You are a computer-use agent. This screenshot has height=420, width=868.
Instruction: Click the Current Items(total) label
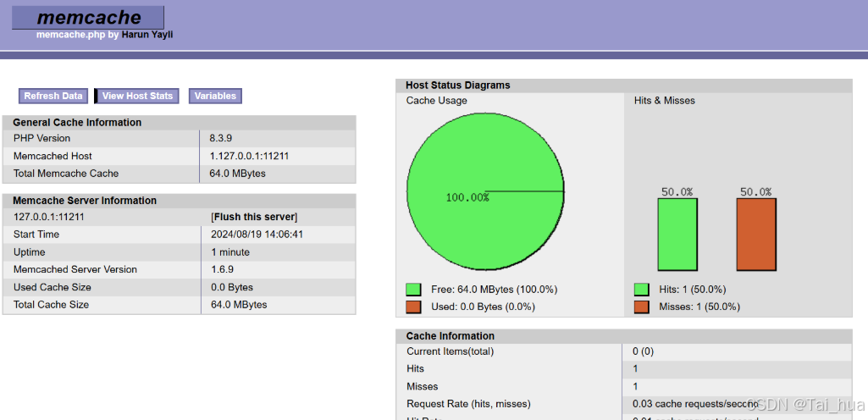(x=450, y=351)
